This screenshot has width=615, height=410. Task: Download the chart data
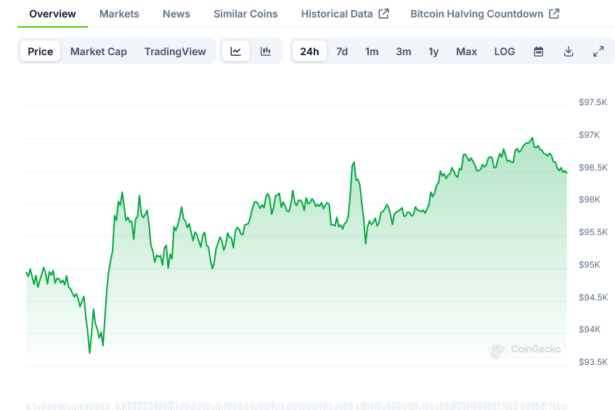click(568, 51)
